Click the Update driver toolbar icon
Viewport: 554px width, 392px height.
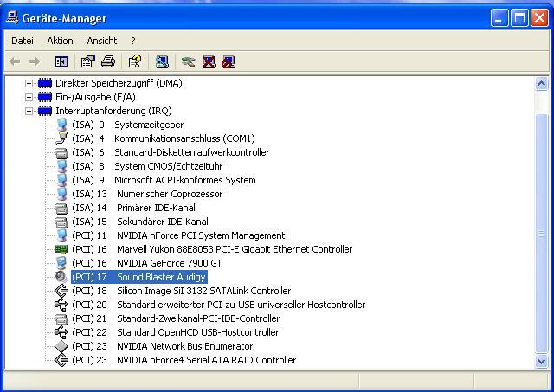(x=189, y=62)
